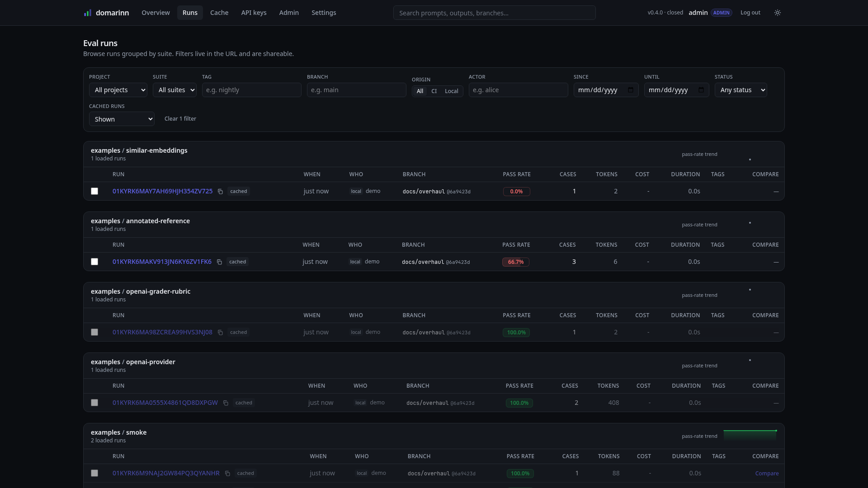The image size is (868, 488).
Task: Open the All projects dropdown
Action: click(x=118, y=90)
